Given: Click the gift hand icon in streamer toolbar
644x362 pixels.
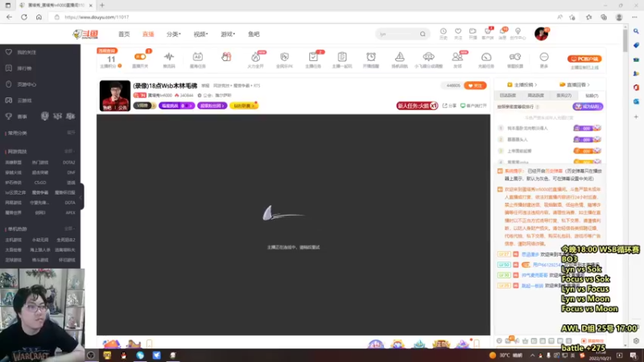Looking at the screenshot, I should pyautogui.click(x=226, y=56).
